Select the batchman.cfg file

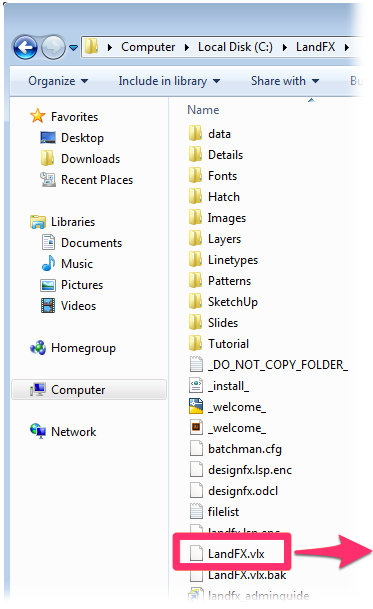(x=245, y=449)
